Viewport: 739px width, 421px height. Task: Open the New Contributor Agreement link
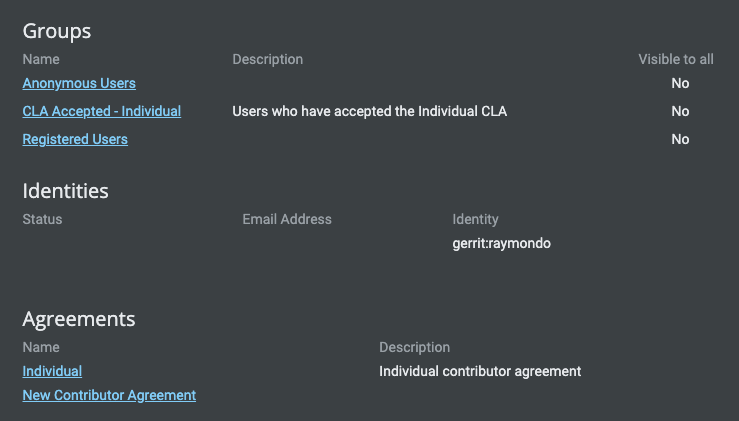109,396
